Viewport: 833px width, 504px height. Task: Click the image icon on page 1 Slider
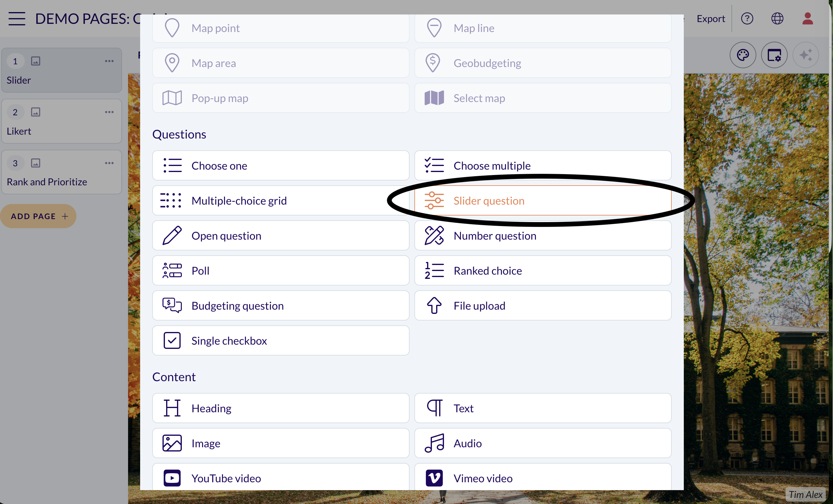pos(36,61)
